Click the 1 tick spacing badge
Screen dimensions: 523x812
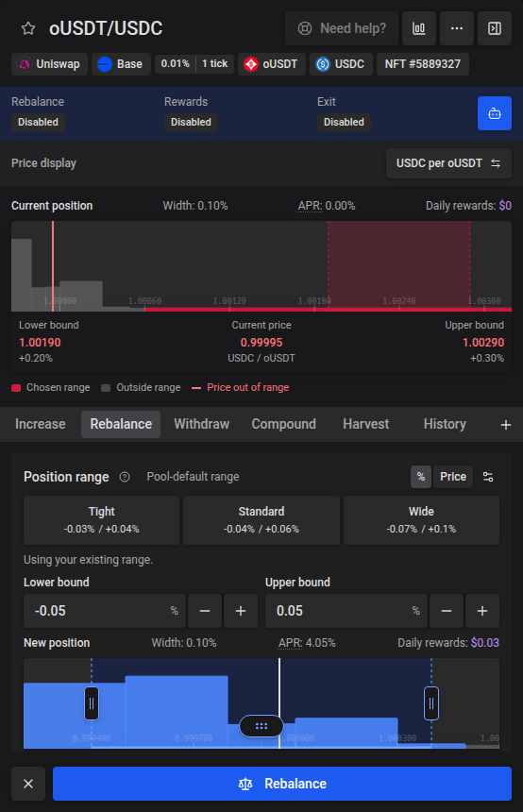(x=215, y=63)
